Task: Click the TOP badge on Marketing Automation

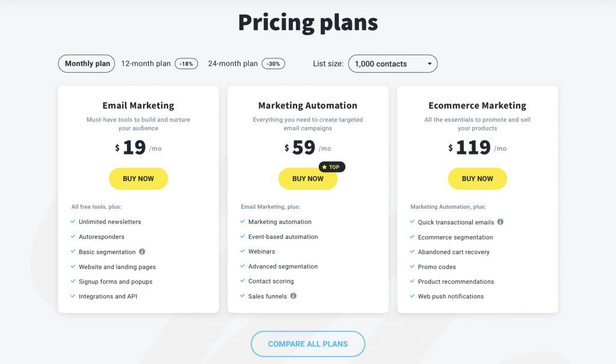Action: coord(331,167)
